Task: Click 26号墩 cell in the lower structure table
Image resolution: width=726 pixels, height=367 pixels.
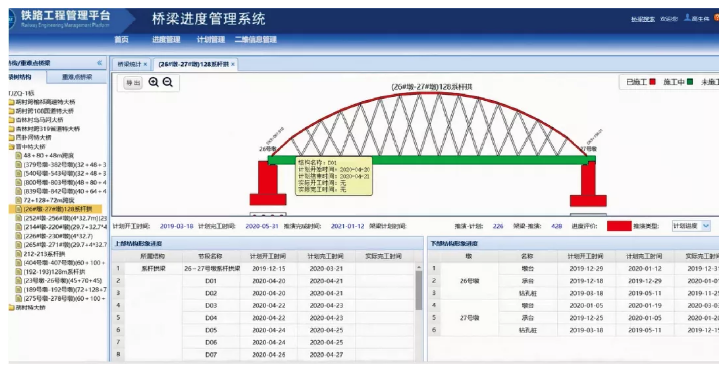Action: [x=469, y=281]
